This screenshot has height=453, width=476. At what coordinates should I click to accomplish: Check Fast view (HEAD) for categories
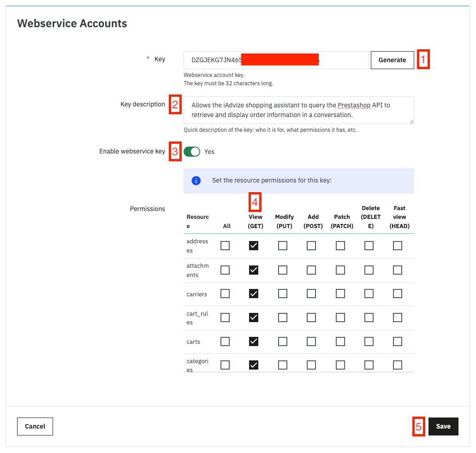pyautogui.click(x=398, y=365)
